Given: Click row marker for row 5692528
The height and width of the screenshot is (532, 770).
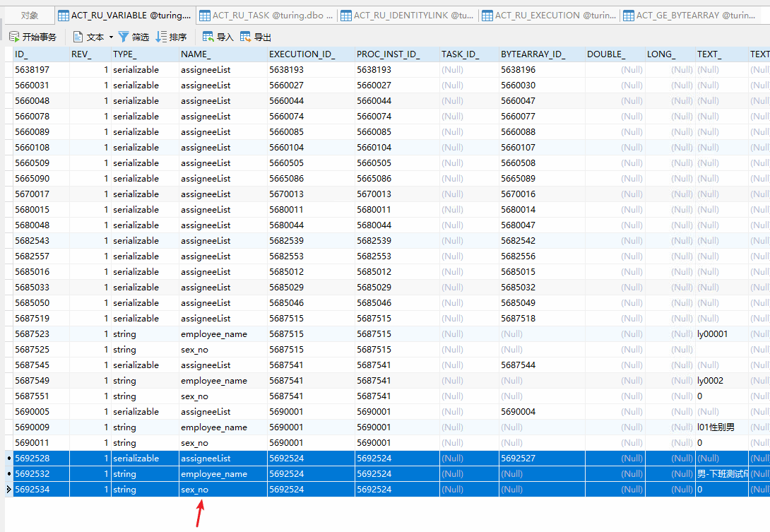Looking at the screenshot, I should pyautogui.click(x=9, y=459).
